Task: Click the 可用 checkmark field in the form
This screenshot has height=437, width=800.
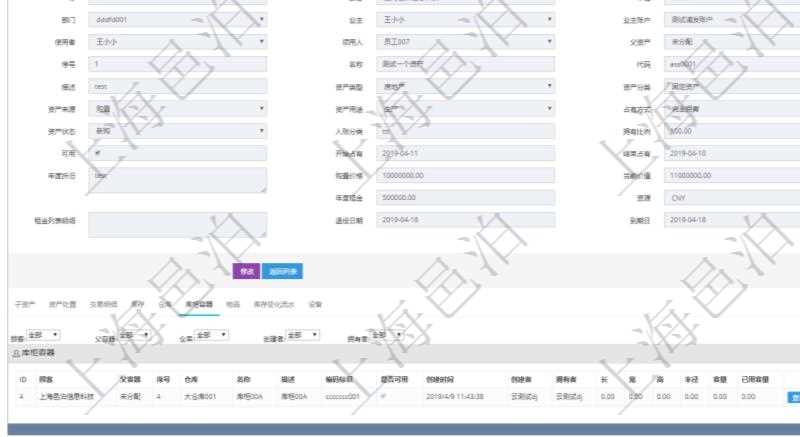Action: [x=178, y=153]
